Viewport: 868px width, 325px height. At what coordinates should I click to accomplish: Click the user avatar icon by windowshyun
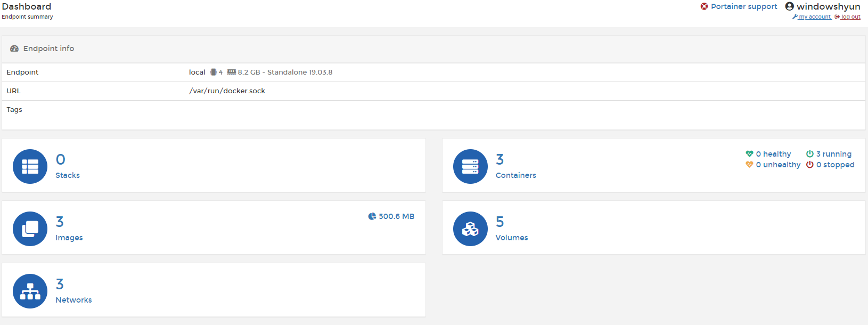(790, 6)
